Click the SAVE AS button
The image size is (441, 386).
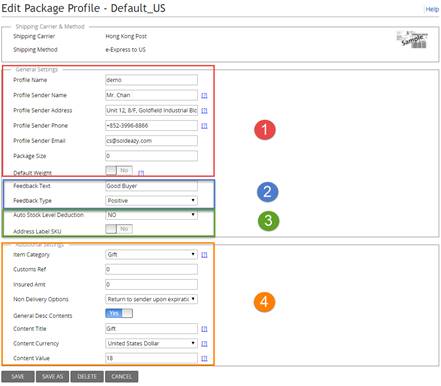point(52,377)
